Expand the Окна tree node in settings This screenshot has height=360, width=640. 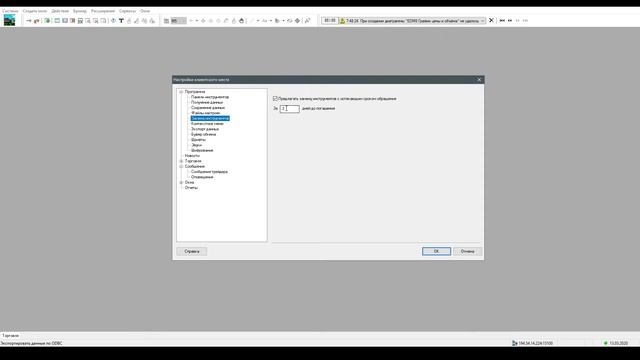(181, 182)
